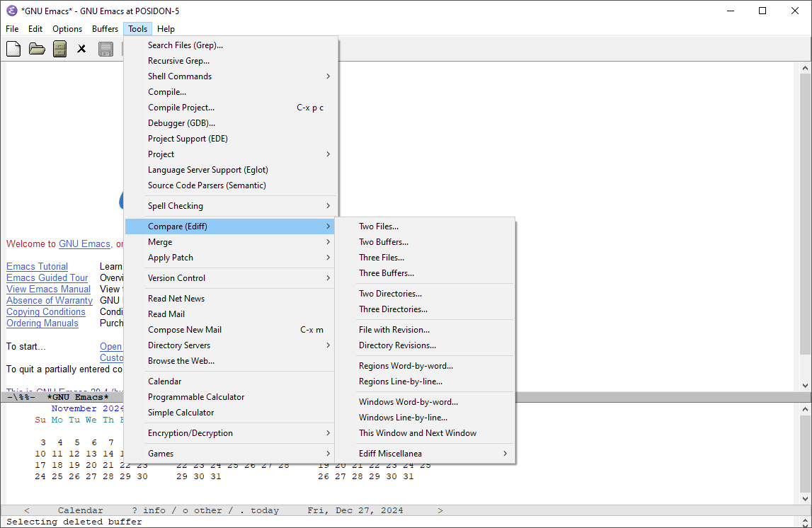Choose Three Files... comparison
The height and width of the screenshot is (528, 812).
425,257
